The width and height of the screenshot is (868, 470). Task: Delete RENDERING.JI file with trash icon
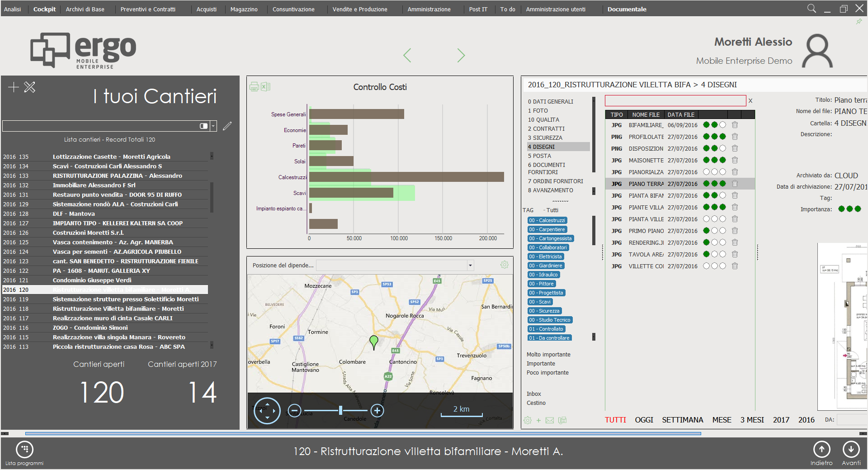pyautogui.click(x=735, y=242)
